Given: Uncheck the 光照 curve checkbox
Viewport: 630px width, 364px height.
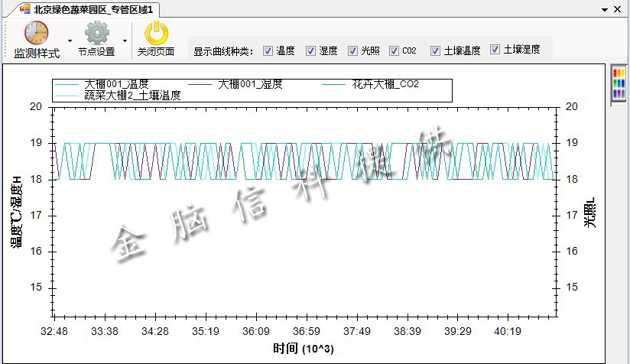Looking at the screenshot, I should [x=352, y=51].
